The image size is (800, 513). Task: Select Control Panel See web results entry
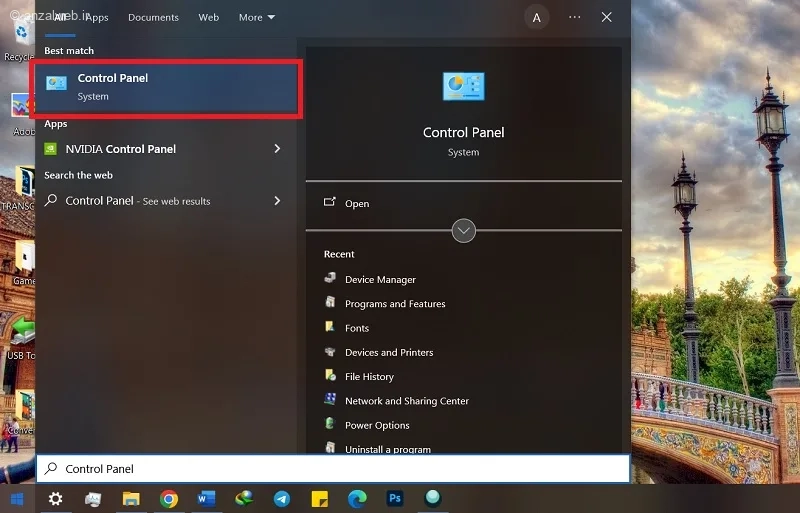[166, 201]
